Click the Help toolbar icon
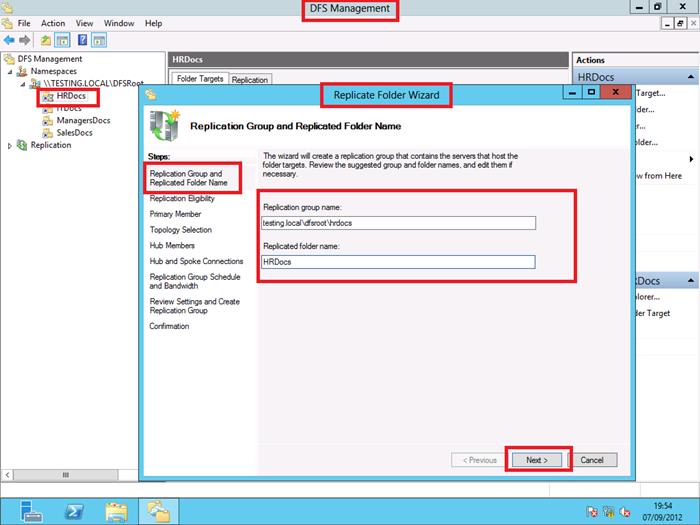Screen dimensions: 700x525 point(82,40)
